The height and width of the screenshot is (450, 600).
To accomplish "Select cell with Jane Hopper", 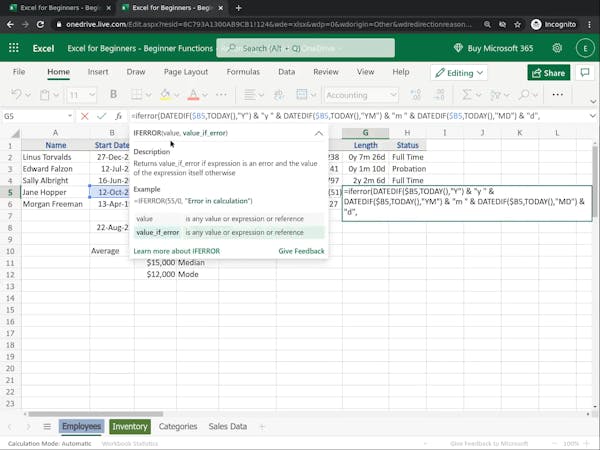I will tap(55, 192).
